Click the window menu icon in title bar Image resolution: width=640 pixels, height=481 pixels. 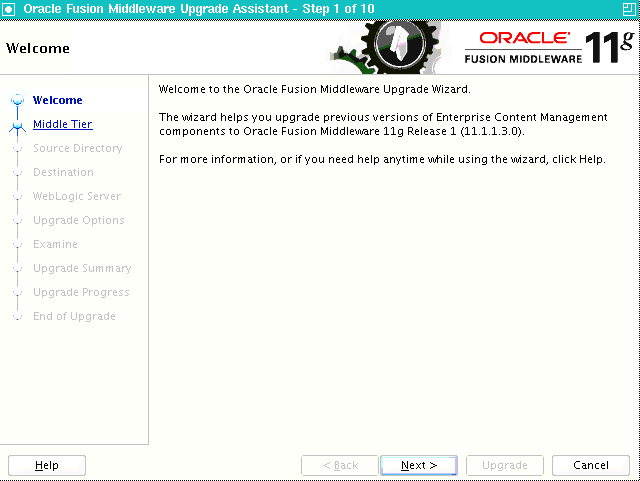pos(8,9)
